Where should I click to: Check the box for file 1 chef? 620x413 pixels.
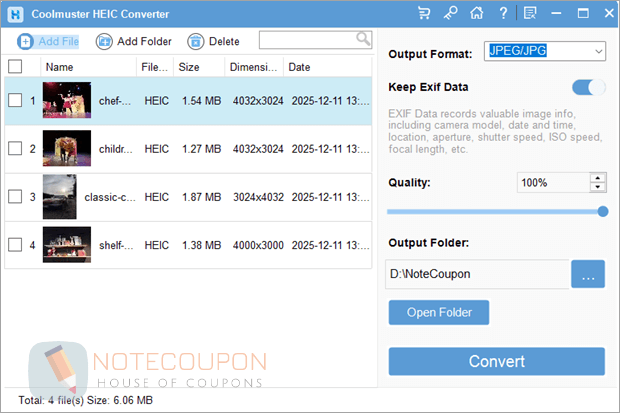(x=15, y=100)
